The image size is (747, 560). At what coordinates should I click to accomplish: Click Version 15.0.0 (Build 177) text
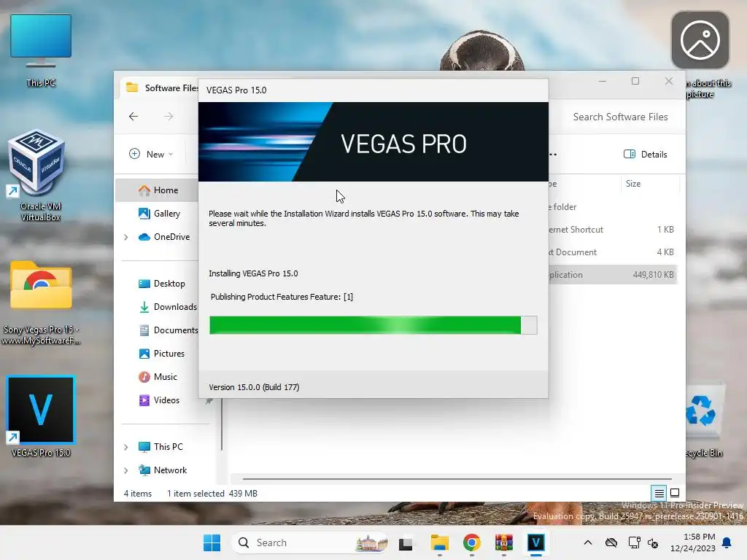pyautogui.click(x=254, y=387)
